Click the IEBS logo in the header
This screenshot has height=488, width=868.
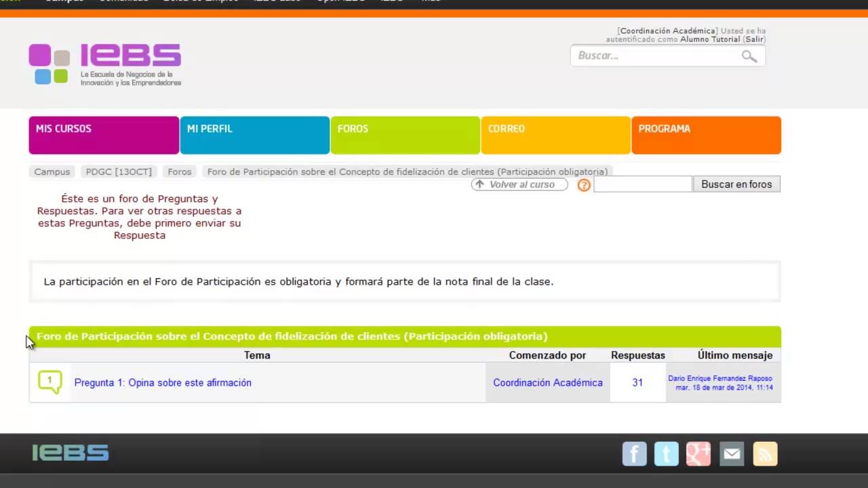pyautogui.click(x=105, y=64)
